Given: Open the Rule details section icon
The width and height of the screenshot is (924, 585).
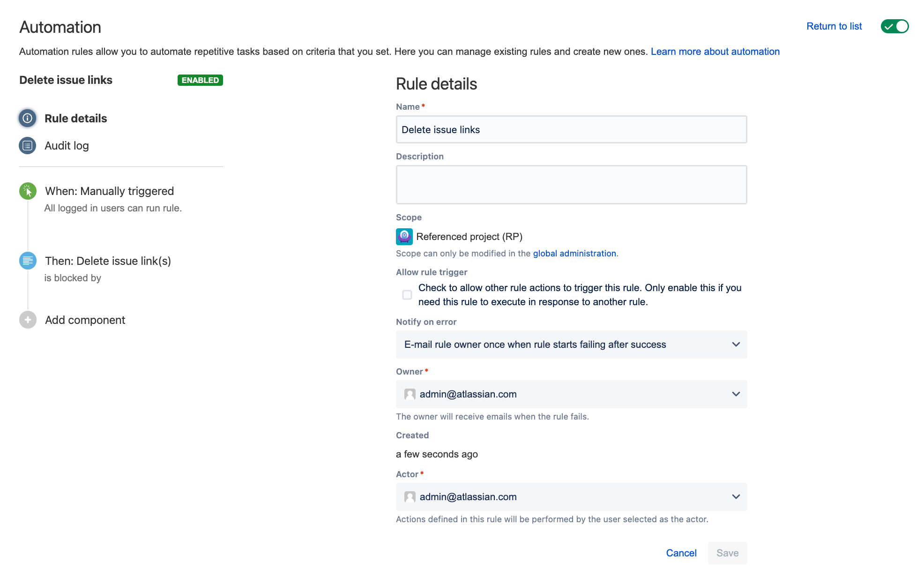Looking at the screenshot, I should pos(27,118).
